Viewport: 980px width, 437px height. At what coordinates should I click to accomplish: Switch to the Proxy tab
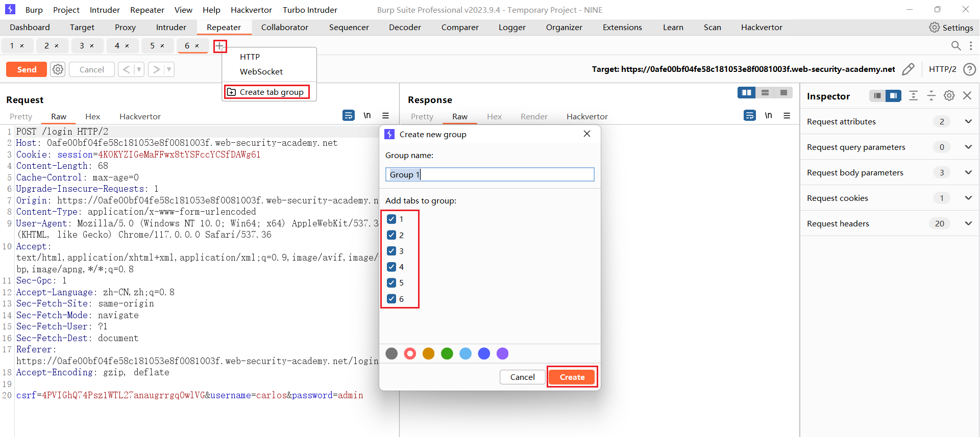pos(125,28)
